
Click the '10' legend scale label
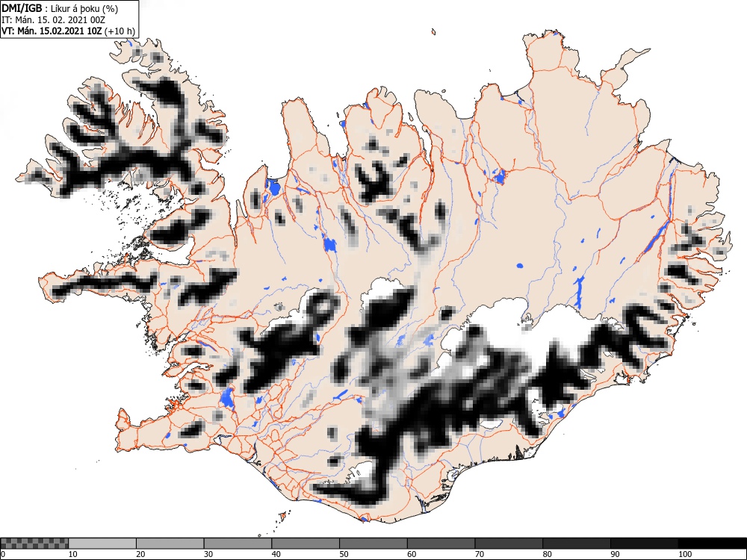[x=73, y=554]
